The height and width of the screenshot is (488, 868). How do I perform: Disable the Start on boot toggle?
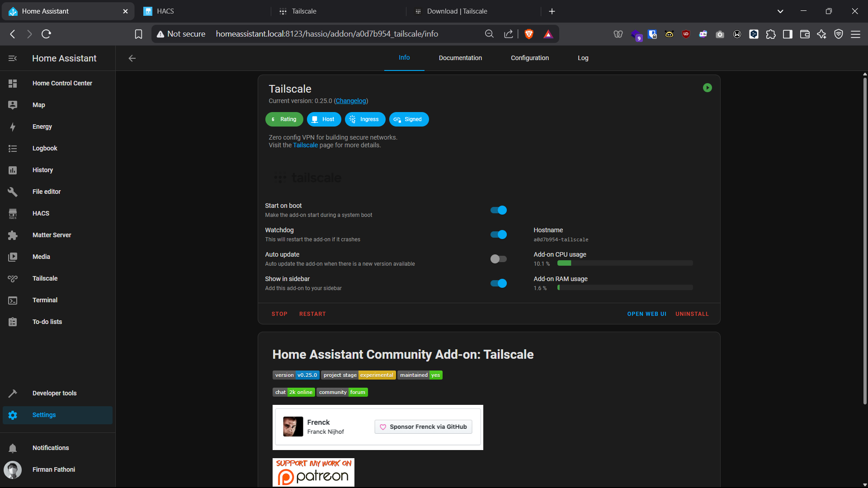coord(499,210)
